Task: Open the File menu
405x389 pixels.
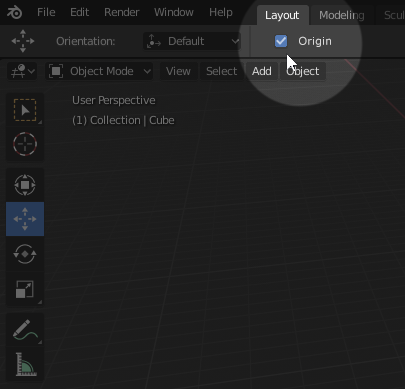Action: pyautogui.click(x=46, y=12)
